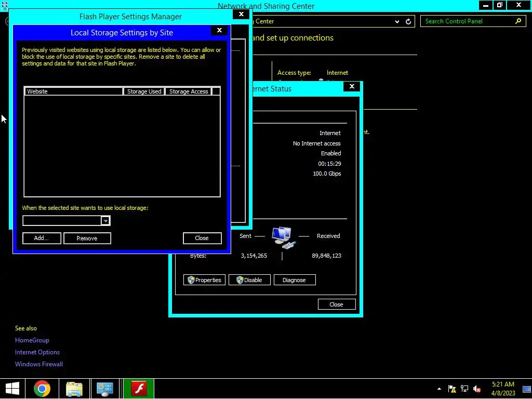The height and width of the screenshot is (399, 532).
Task: Open volume speaker tray icon
Action: (477, 389)
